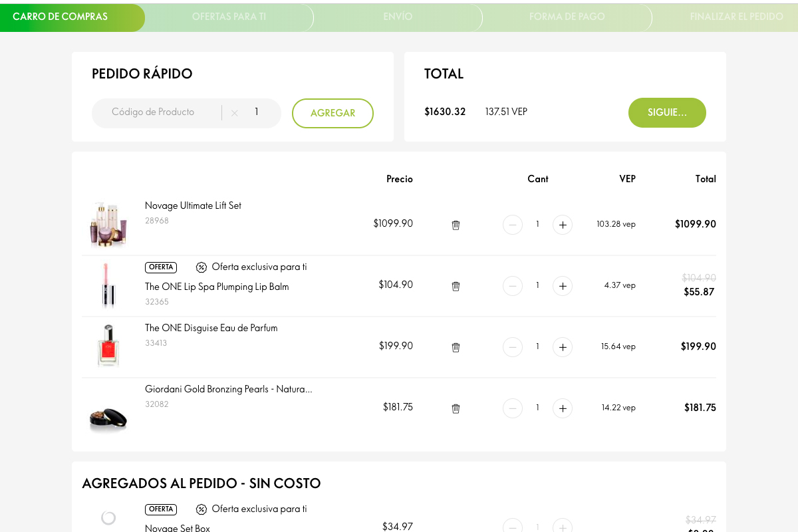Image resolution: width=798 pixels, height=532 pixels.
Task: Remove The ONE Lip Spa Plumping Lip Balm
Action: point(456,286)
